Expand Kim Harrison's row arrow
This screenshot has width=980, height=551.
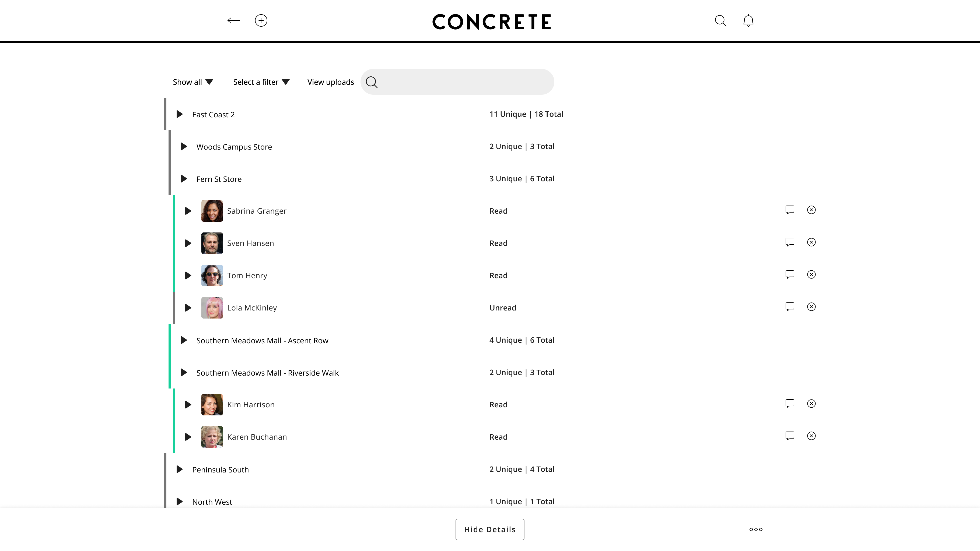[188, 405]
